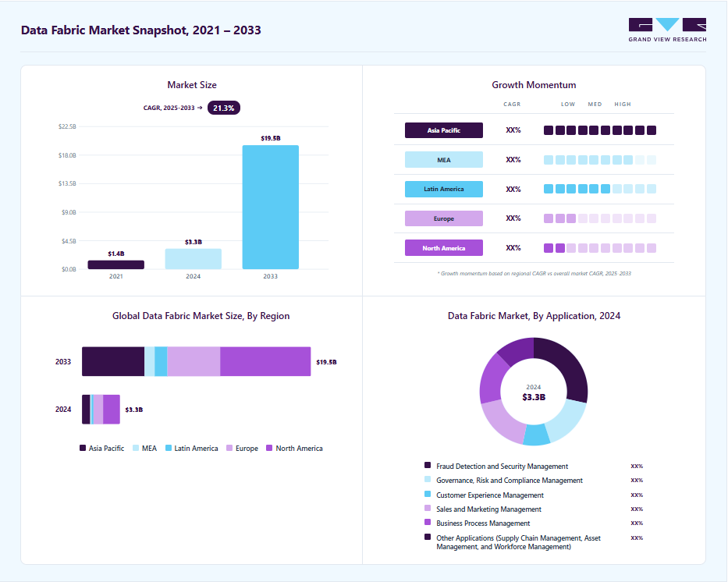Select the 21.3% CAGR badge

click(x=223, y=108)
